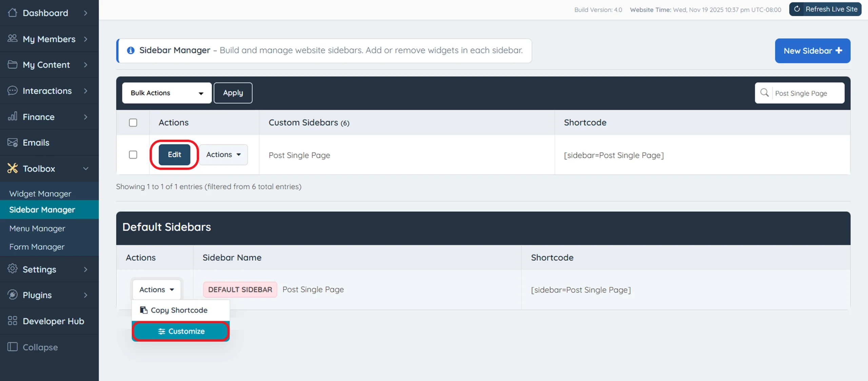Click the Plugins icon in sidebar
The image size is (868, 381).
pos(13,295)
